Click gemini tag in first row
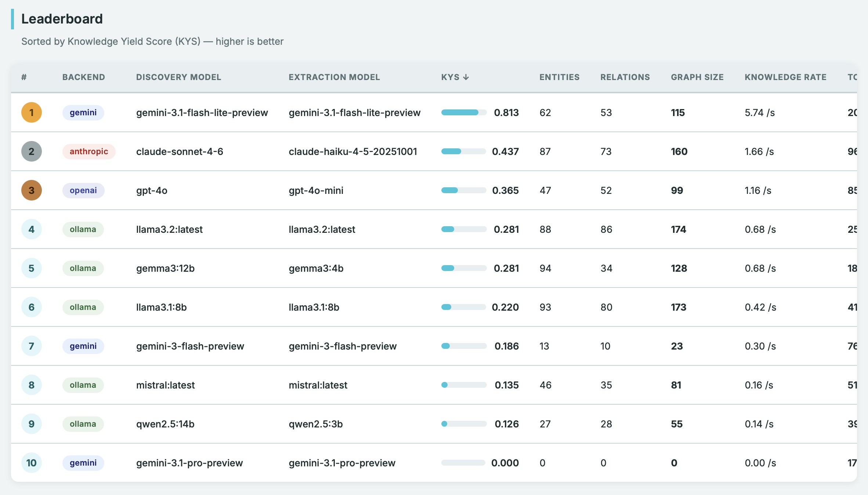The width and height of the screenshot is (868, 495). click(83, 112)
